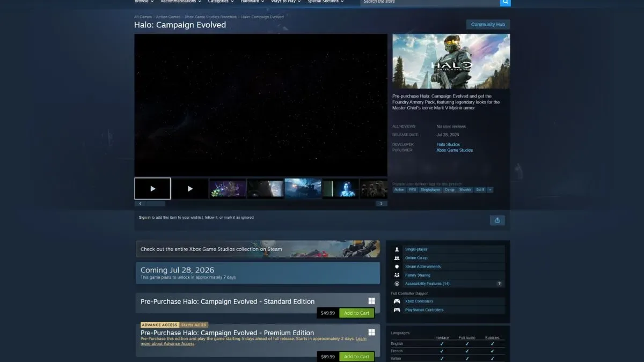Open the Ways to Play dropdown
The image size is (644, 362).
[x=286, y=2]
